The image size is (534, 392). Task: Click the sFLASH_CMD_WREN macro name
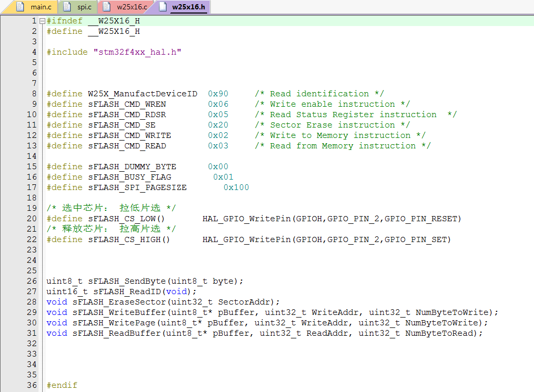(127, 104)
